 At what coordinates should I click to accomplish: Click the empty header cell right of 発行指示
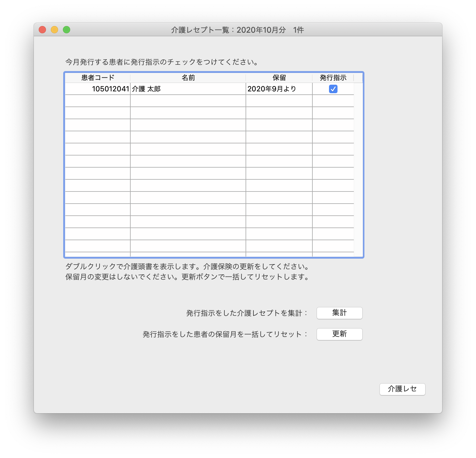tap(358, 78)
